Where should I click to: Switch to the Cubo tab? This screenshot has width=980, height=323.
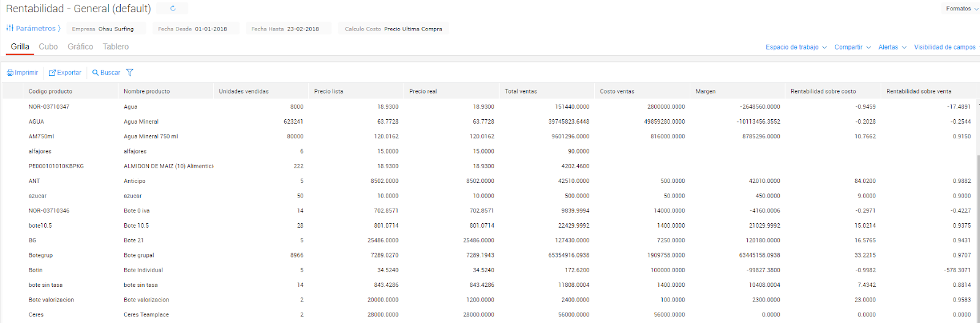point(48,46)
